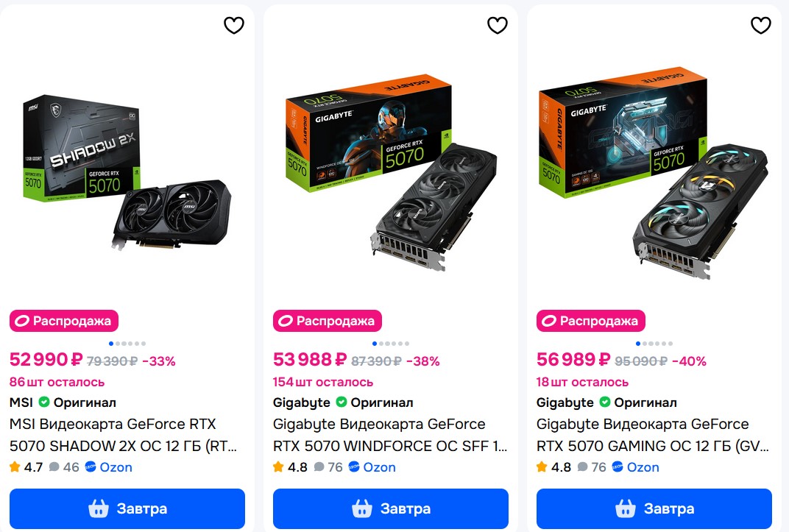Favorite the Gigabyte Windforce OC SFF card
Viewport: 789px width, 532px height.
[x=498, y=26]
